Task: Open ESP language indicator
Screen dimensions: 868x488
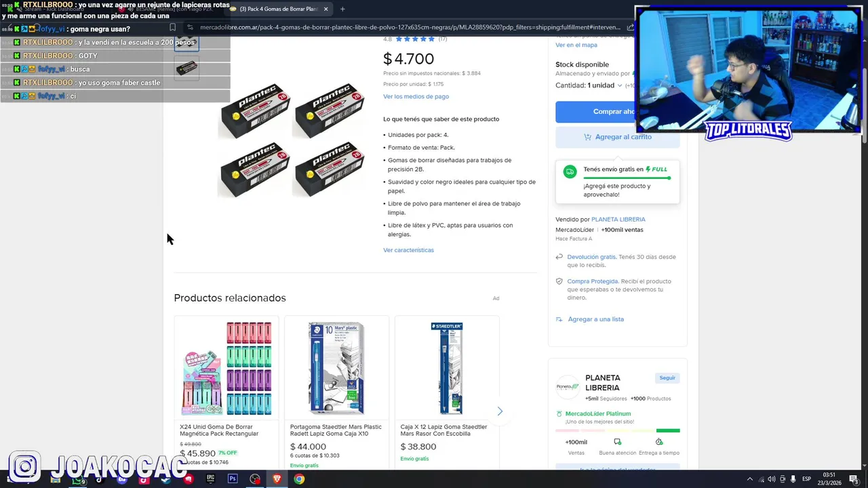Action: [x=807, y=479]
